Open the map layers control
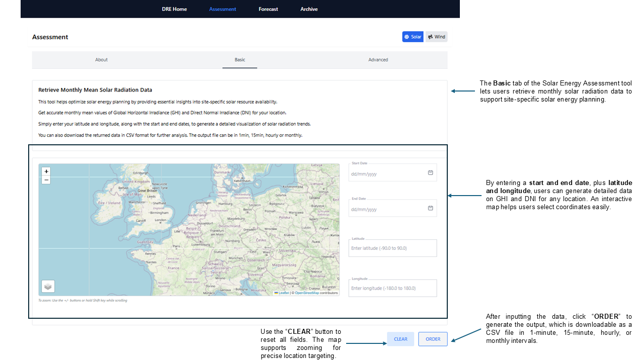Screen dimensions: 644x362 click(x=48, y=286)
